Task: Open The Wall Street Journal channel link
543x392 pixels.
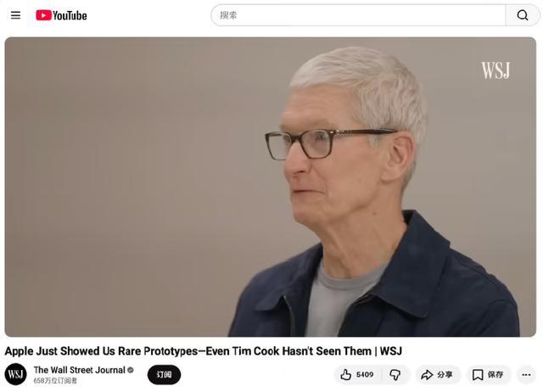Action: point(79,370)
